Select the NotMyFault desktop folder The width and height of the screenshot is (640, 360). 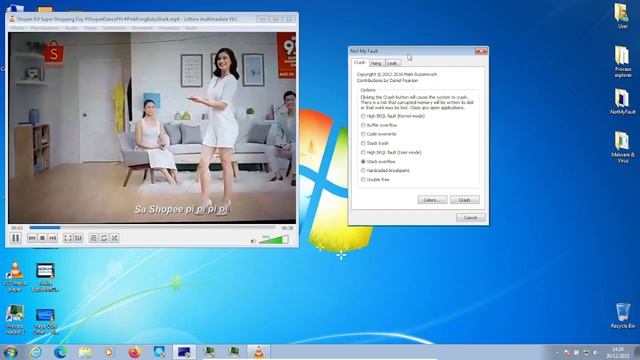pos(622,102)
